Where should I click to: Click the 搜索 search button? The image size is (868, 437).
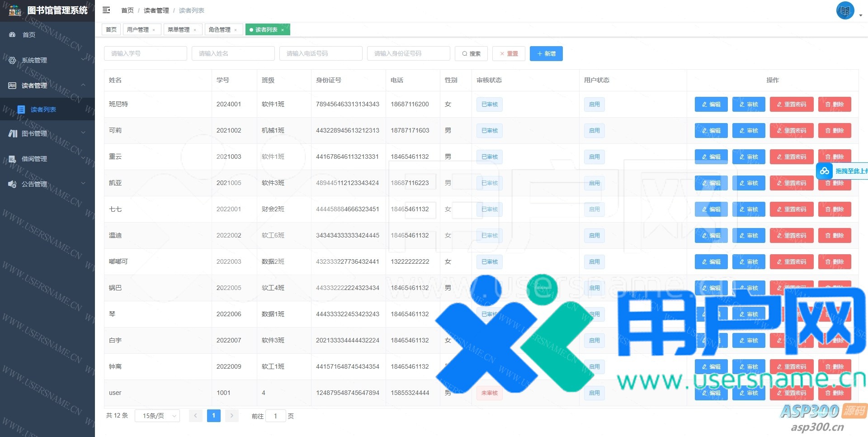(x=471, y=53)
